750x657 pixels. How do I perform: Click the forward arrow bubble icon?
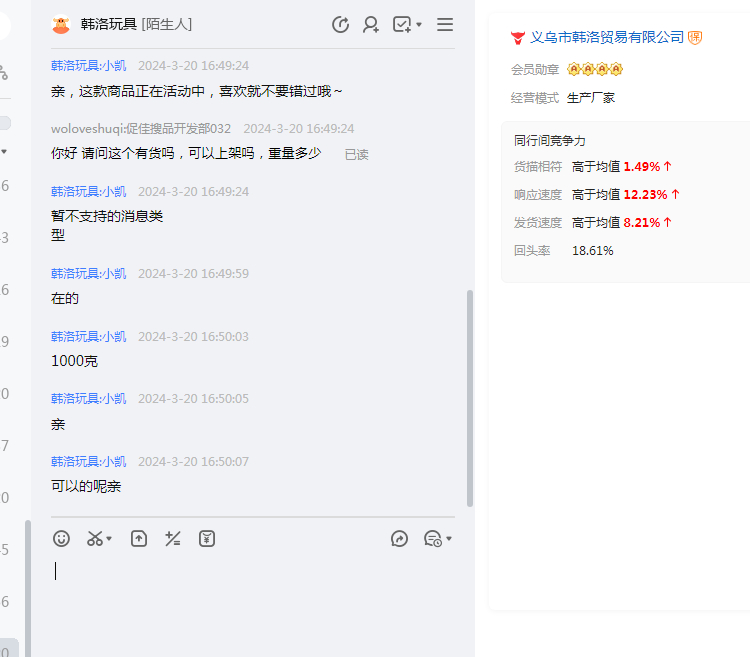(399, 539)
